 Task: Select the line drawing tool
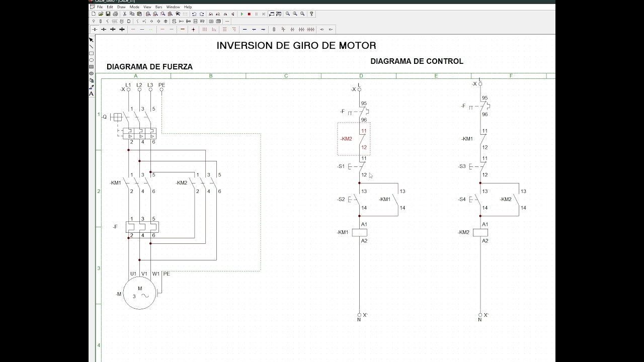pyautogui.click(x=91, y=46)
